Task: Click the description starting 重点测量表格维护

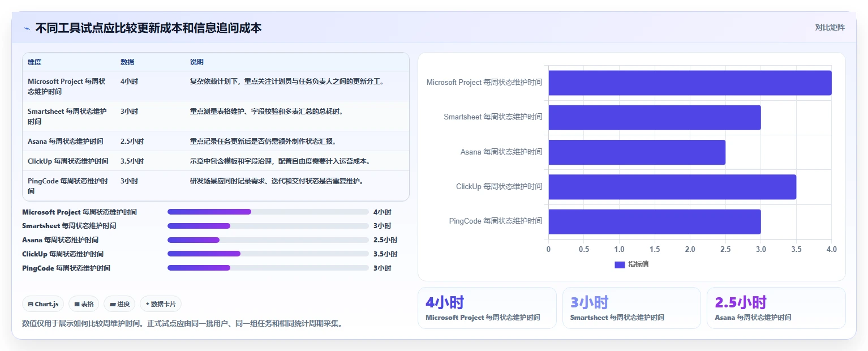Action: [267, 112]
